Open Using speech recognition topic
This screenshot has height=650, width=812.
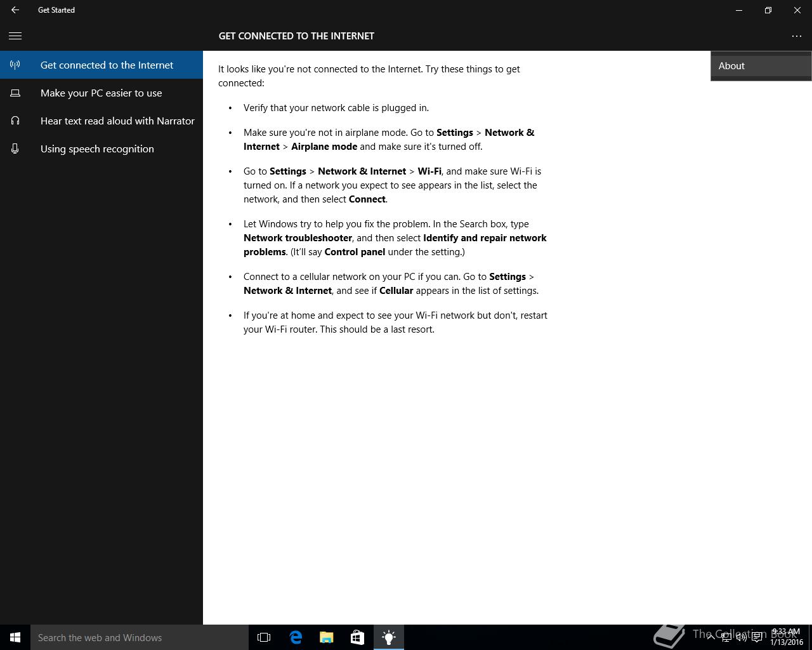point(101,149)
